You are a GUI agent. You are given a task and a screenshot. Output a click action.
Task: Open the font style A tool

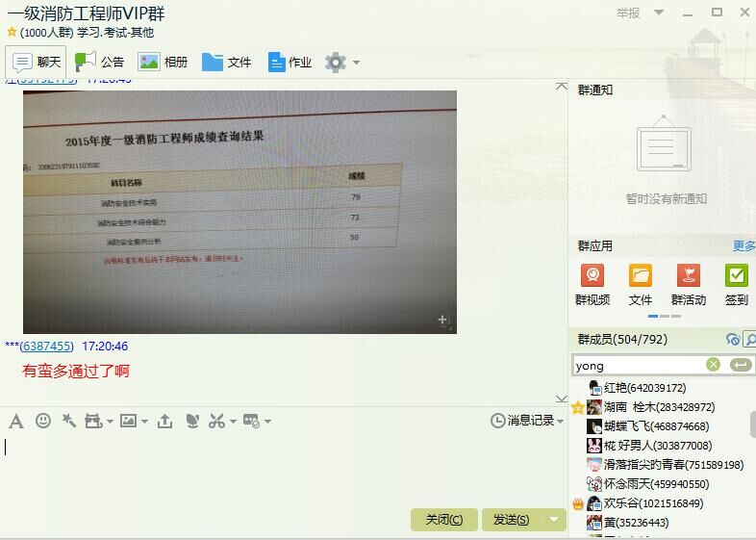point(16,421)
